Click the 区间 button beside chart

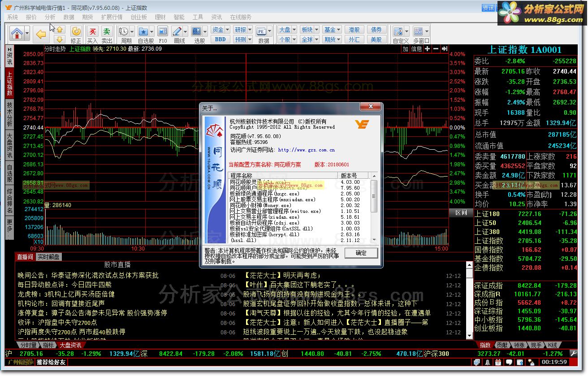[x=461, y=213]
